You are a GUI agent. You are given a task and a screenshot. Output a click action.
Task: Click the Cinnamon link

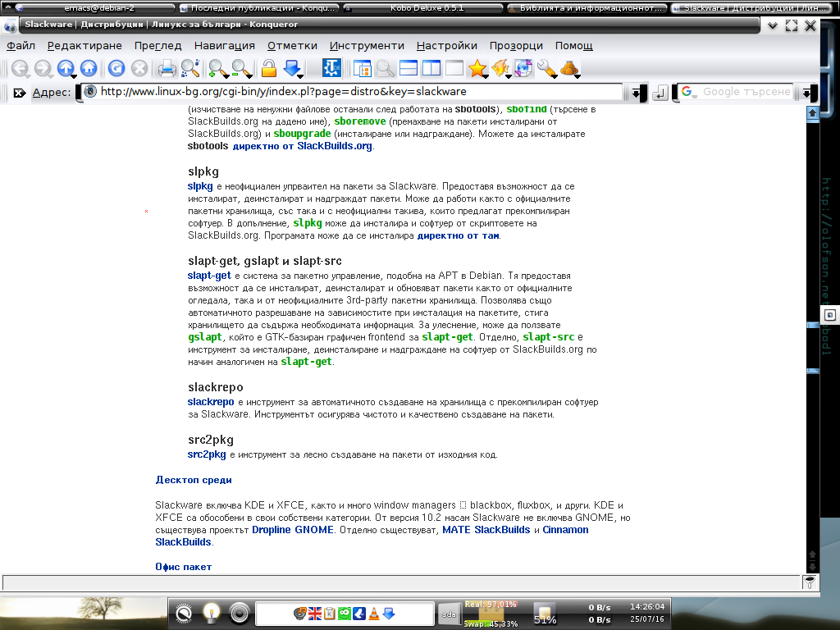[x=566, y=530]
